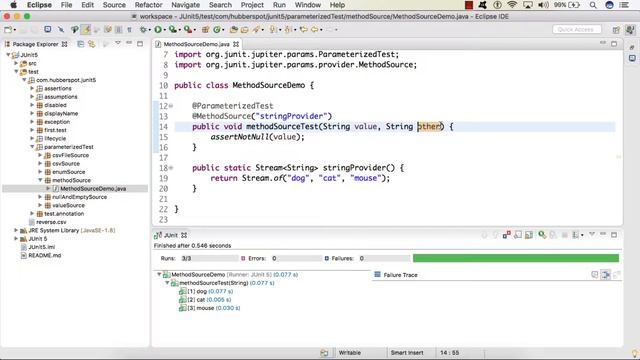The height and width of the screenshot is (360, 640).
Task: Select the MethodSourceDemo.java editor tab
Action: click(x=196, y=44)
